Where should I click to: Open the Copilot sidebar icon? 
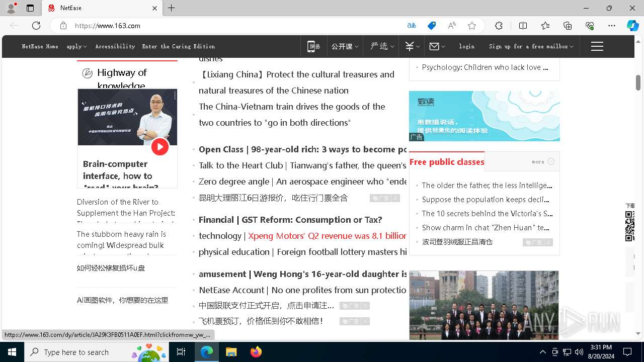pyautogui.click(x=632, y=26)
